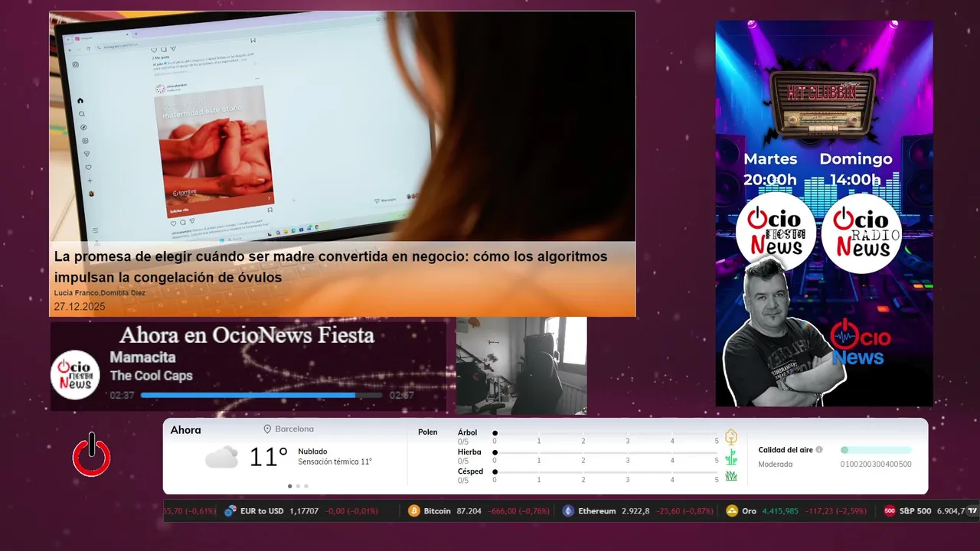This screenshot has height=551, width=980.
Task: Click the Ethereum ticker label
Action: click(596, 511)
